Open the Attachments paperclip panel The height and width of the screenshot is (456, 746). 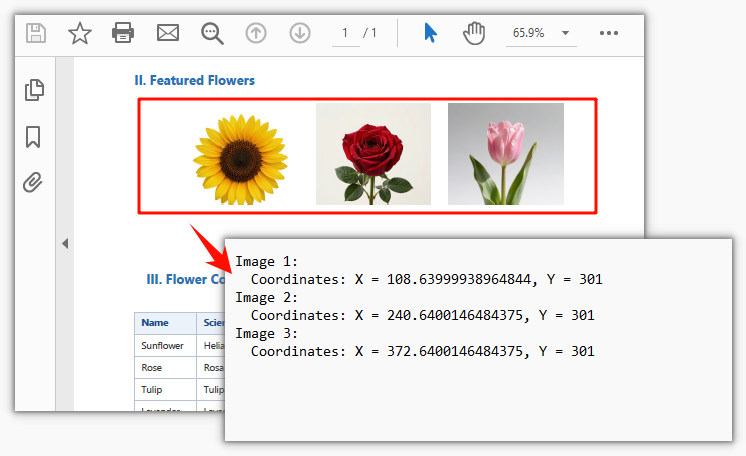[x=33, y=182]
